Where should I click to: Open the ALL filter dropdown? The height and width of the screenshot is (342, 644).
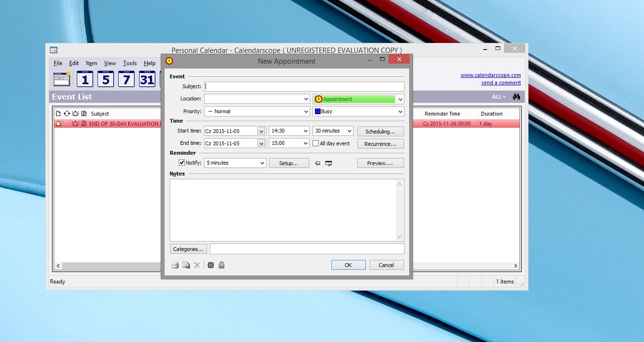point(499,97)
